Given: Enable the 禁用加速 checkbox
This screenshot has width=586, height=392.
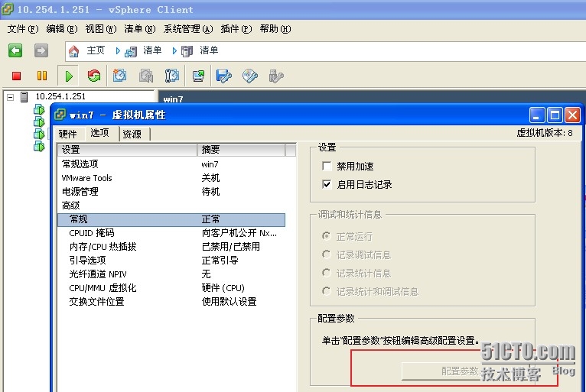Looking at the screenshot, I should [327, 166].
